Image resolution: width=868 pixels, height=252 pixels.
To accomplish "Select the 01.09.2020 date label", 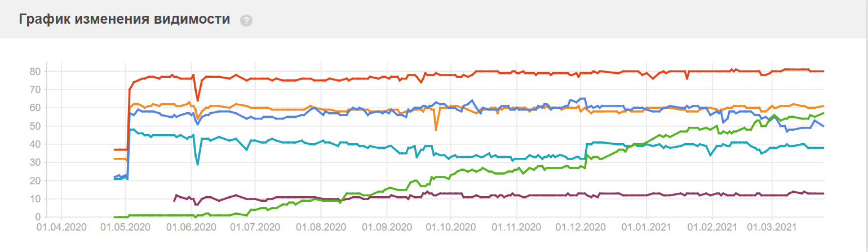I will [x=387, y=228].
